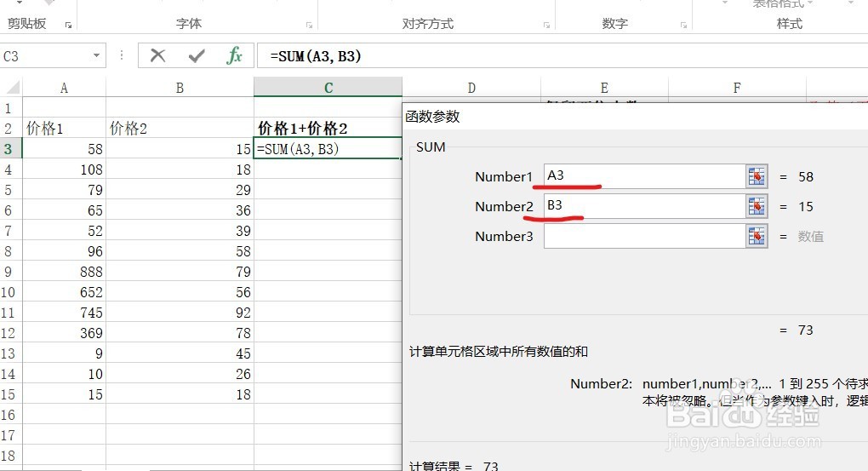Viewport: 868px width, 471px height.
Task: Click the empty Number3 input field
Action: coord(645,236)
